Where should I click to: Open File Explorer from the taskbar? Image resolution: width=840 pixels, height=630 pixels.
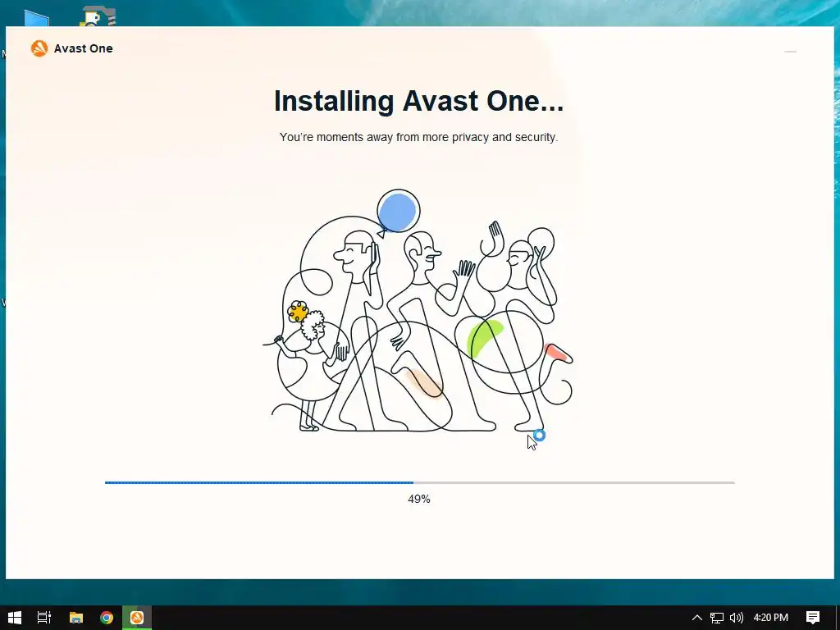(76, 618)
